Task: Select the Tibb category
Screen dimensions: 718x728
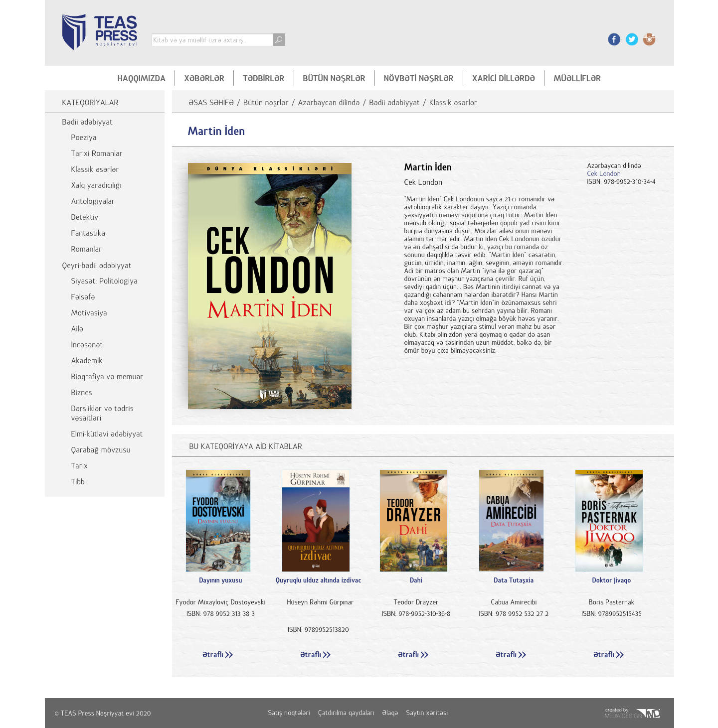Action: [x=78, y=482]
